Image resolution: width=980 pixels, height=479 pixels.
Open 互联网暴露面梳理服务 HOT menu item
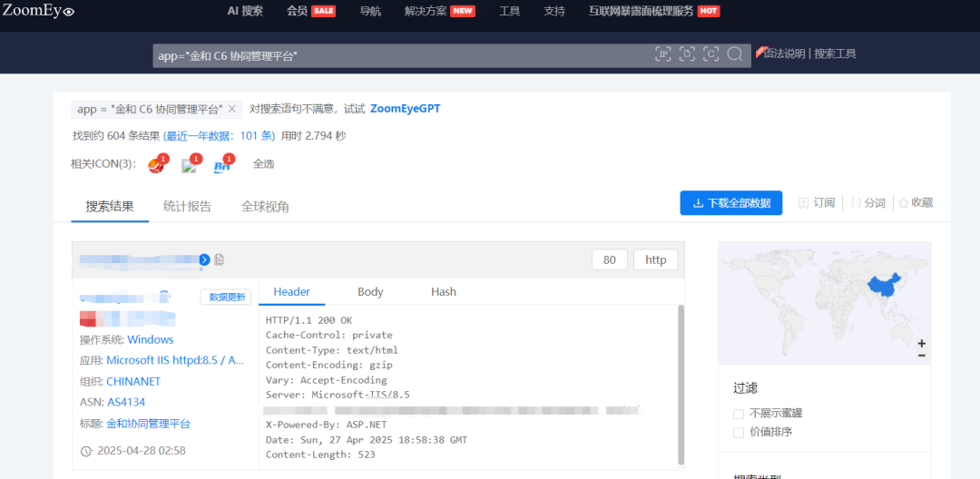pos(654,11)
